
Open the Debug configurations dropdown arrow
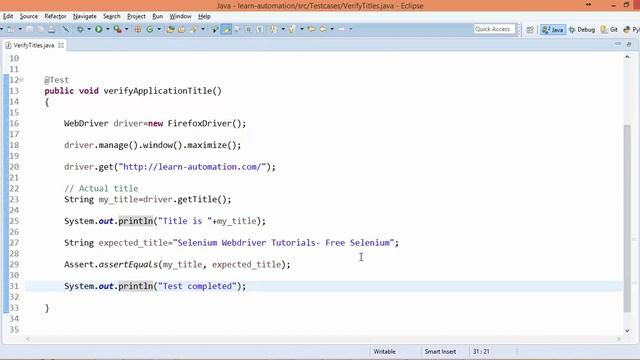pyautogui.click(x=89, y=29)
